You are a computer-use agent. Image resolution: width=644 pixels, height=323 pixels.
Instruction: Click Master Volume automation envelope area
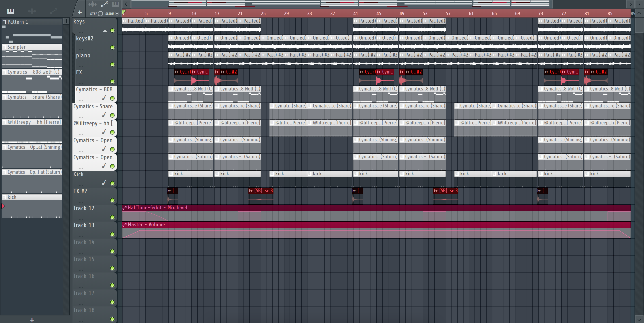tap(376, 233)
